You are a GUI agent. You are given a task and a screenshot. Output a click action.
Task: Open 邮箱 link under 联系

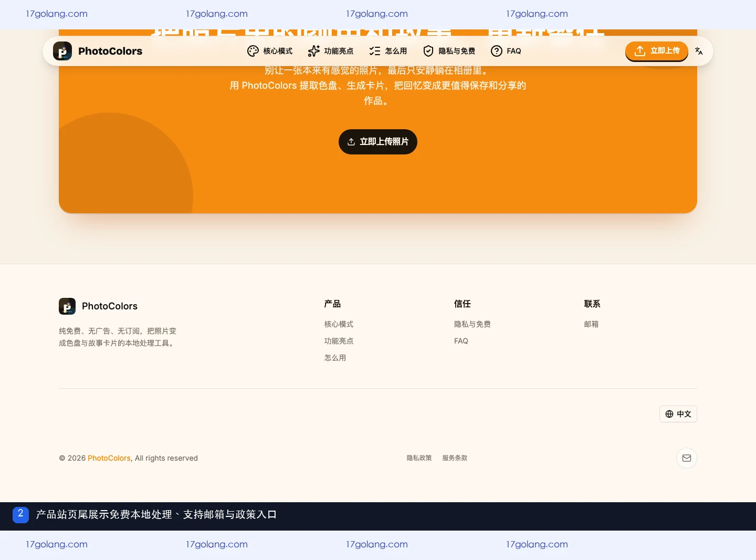coord(591,324)
